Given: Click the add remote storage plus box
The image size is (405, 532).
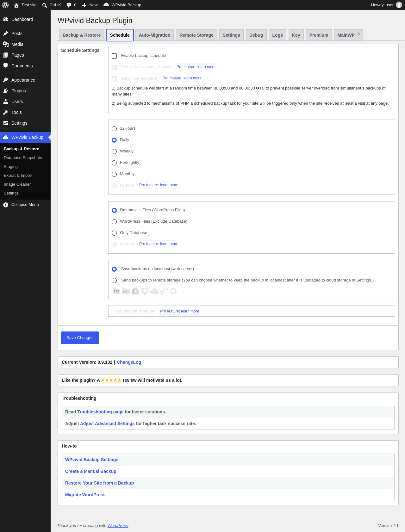Looking at the screenshot, I should (x=183, y=291).
